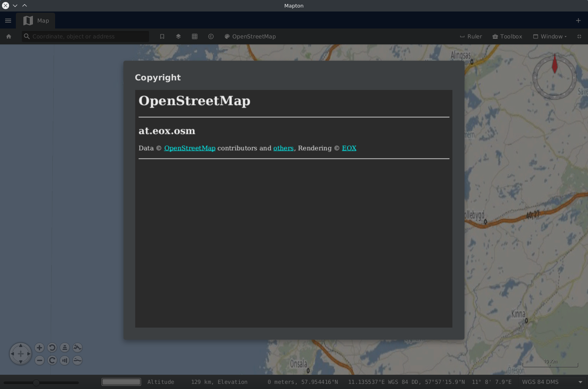Zoom in with the plus button
The width and height of the screenshot is (588, 389).
[x=39, y=348]
